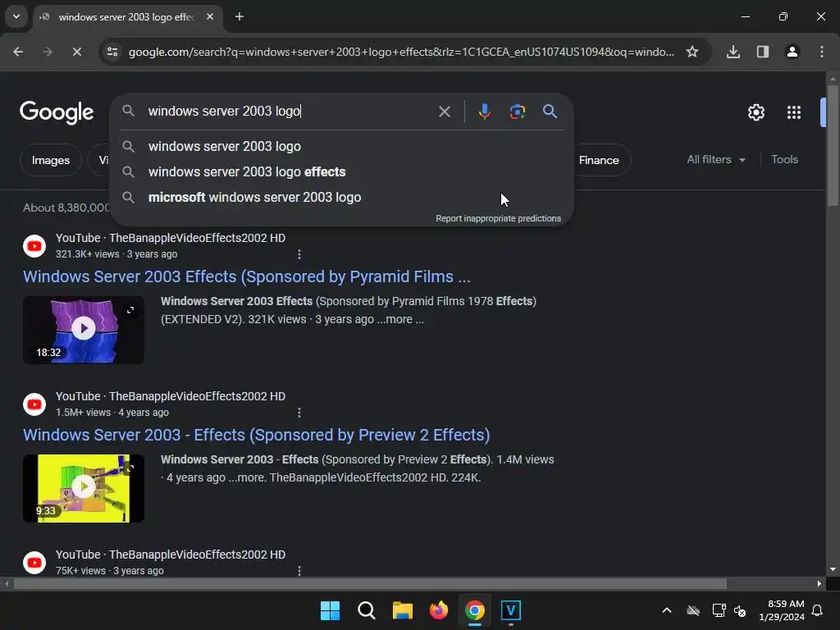This screenshot has width=840, height=630.
Task: Click the '…more' text in the Pyramid Films snippet
Action: pyautogui.click(x=396, y=319)
